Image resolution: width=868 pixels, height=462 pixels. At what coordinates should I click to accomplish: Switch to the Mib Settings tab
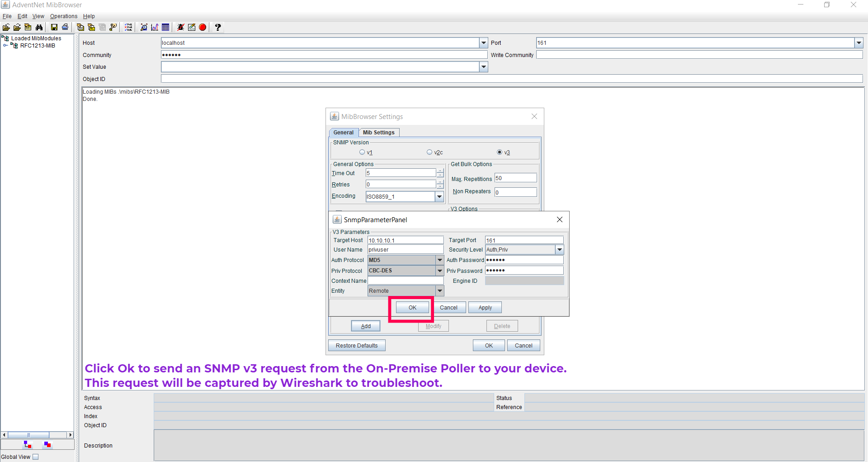point(378,133)
